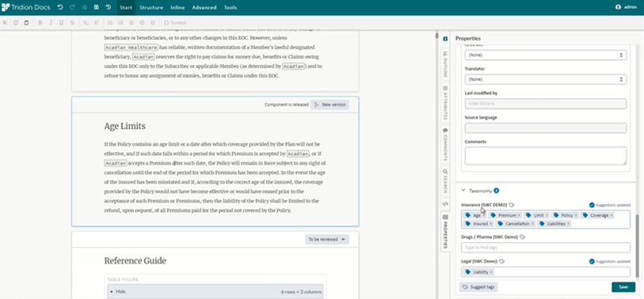644x299 pixels.
Task: Open the Outline sidebar panel
Action: tap(445, 64)
